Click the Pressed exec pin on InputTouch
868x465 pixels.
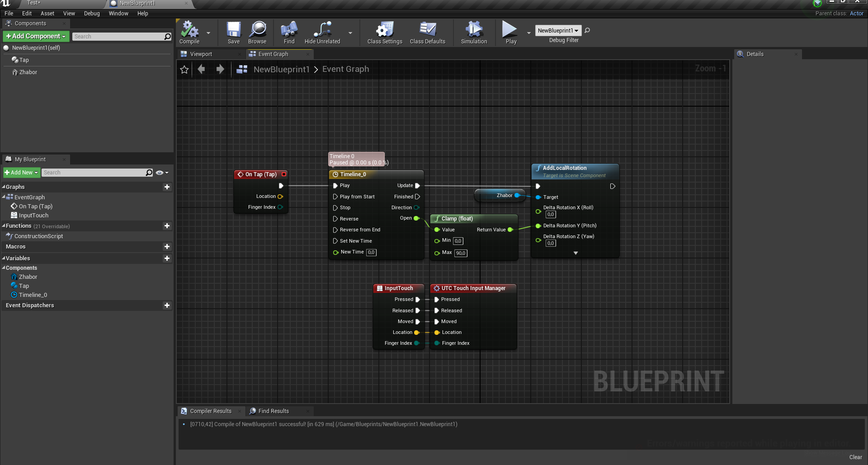(418, 300)
